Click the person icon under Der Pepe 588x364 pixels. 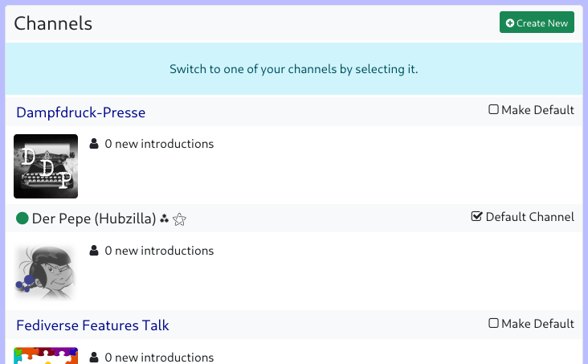[94, 251]
